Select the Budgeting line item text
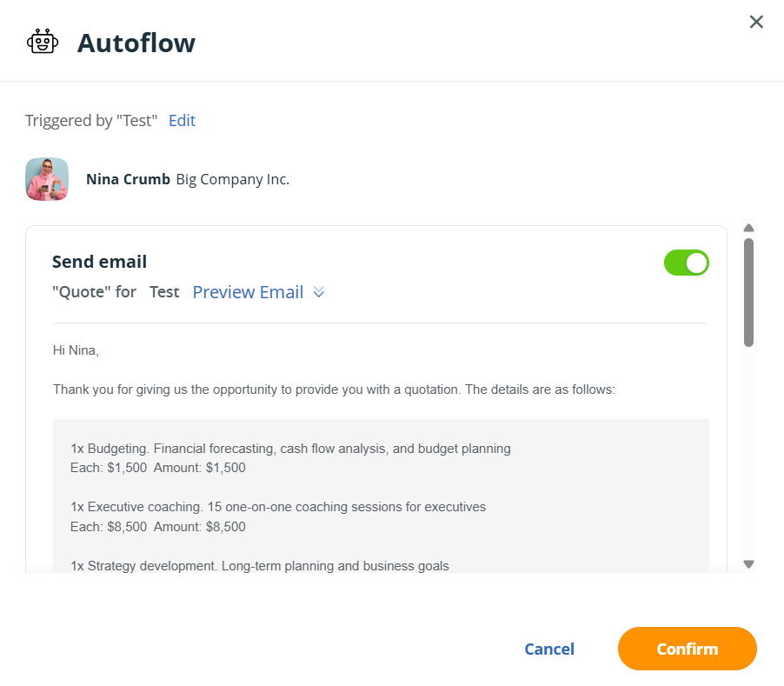This screenshot has height=686, width=784. pyautogui.click(x=290, y=449)
